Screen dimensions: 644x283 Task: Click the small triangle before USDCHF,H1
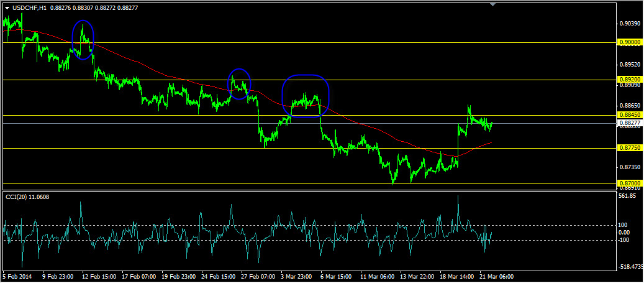7,7
